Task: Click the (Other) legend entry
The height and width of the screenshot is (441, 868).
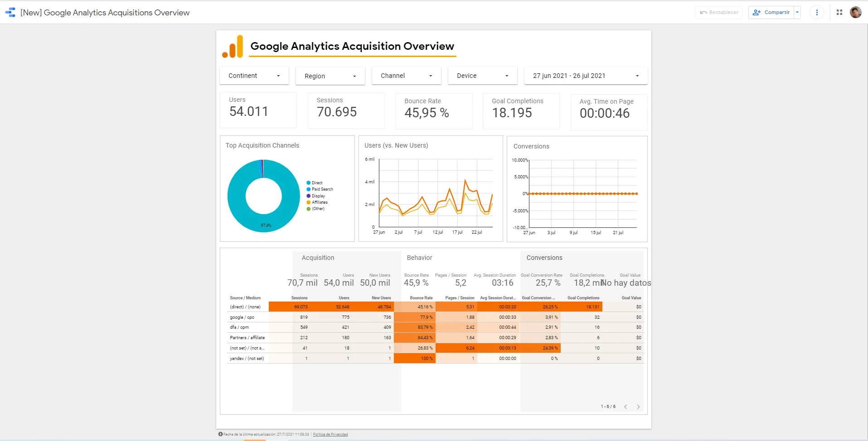Action: pos(316,209)
